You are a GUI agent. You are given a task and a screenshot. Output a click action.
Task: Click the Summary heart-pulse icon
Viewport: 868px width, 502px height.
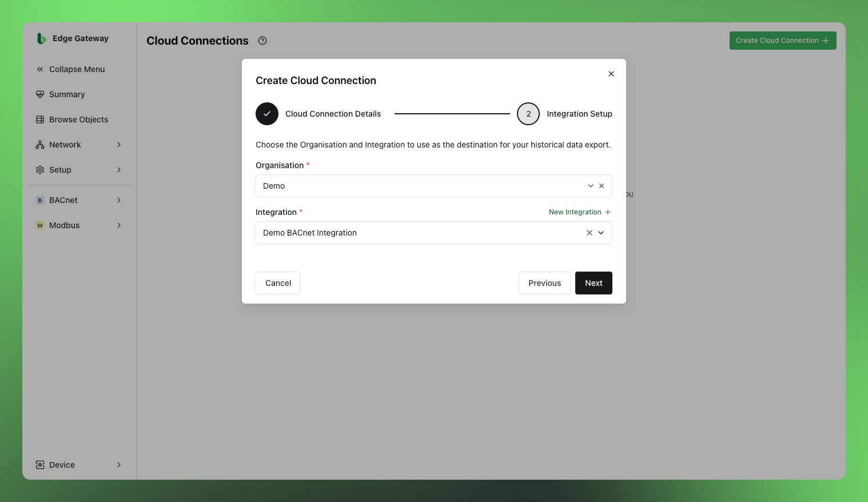tap(40, 94)
